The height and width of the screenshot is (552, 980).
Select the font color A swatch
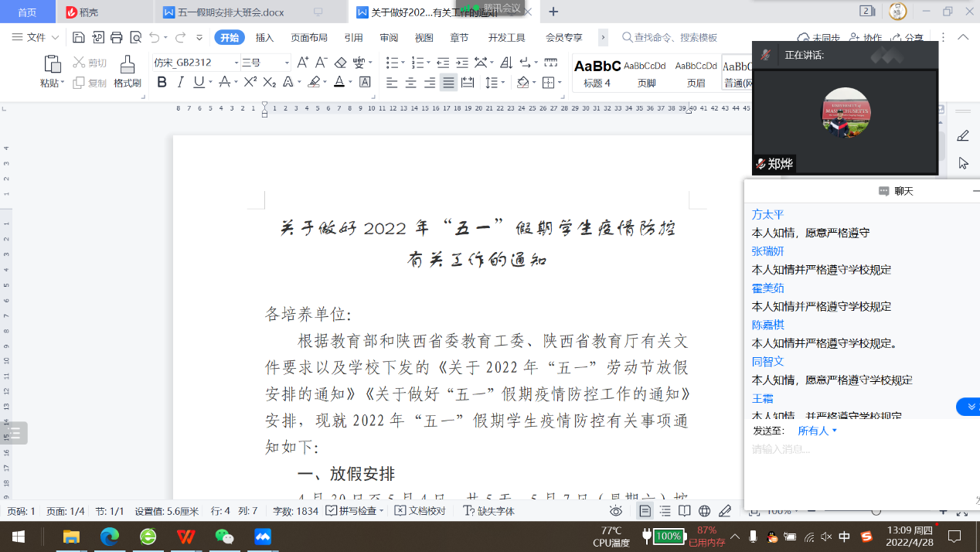pos(339,83)
